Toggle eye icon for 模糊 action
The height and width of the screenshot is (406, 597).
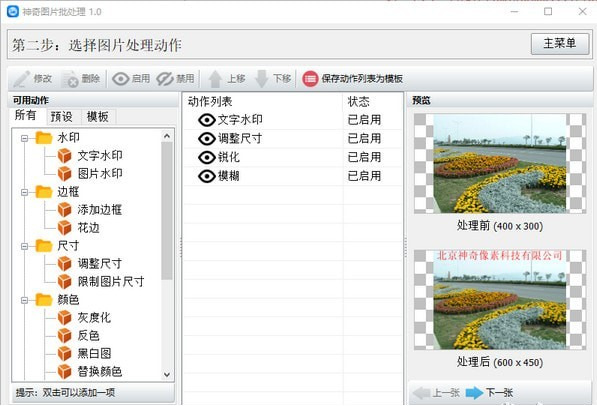pos(207,176)
